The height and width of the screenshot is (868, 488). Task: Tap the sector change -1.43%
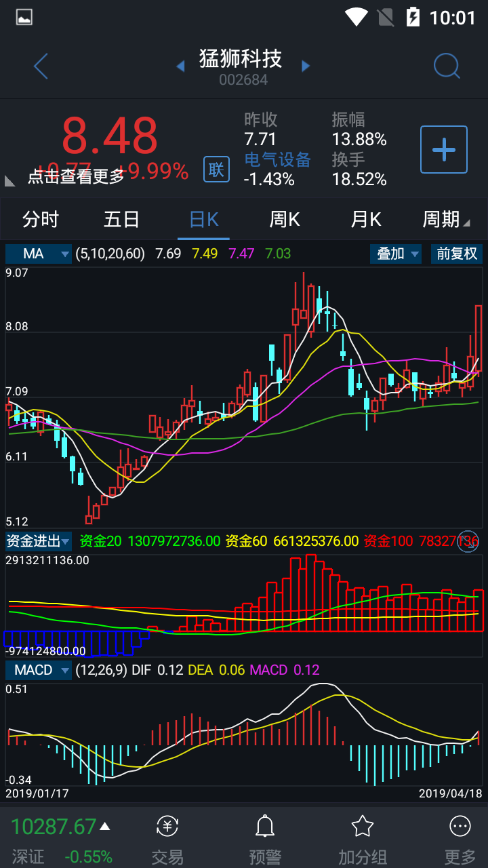pos(269,180)
